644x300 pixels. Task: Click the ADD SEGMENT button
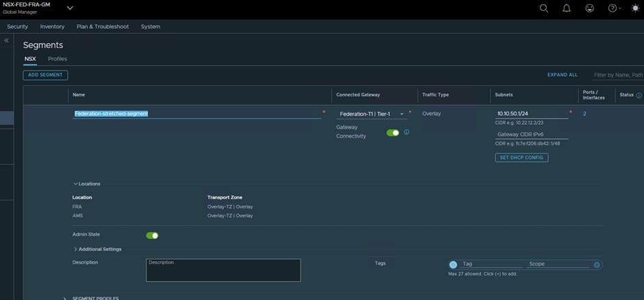[x=45, y=75]
